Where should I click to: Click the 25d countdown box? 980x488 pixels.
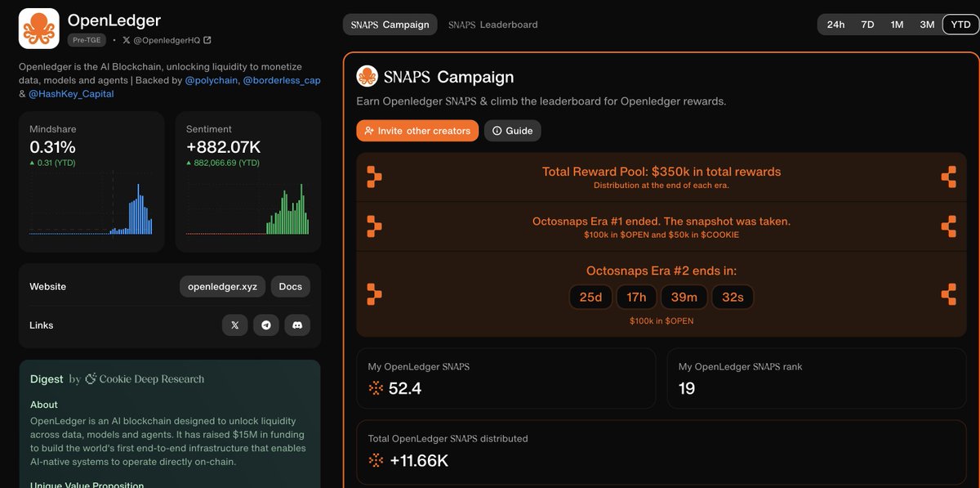click(590, 298)
